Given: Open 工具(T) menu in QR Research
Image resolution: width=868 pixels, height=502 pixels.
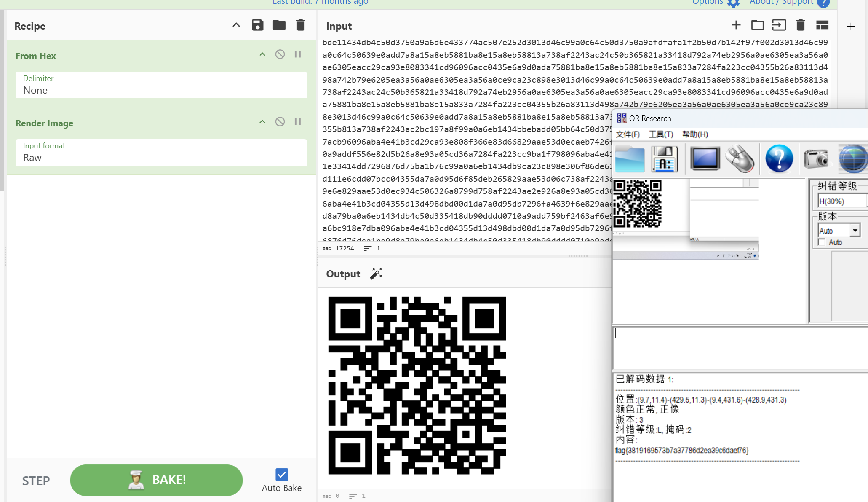Looking at the screenshot, I should [x=661, y=134].
